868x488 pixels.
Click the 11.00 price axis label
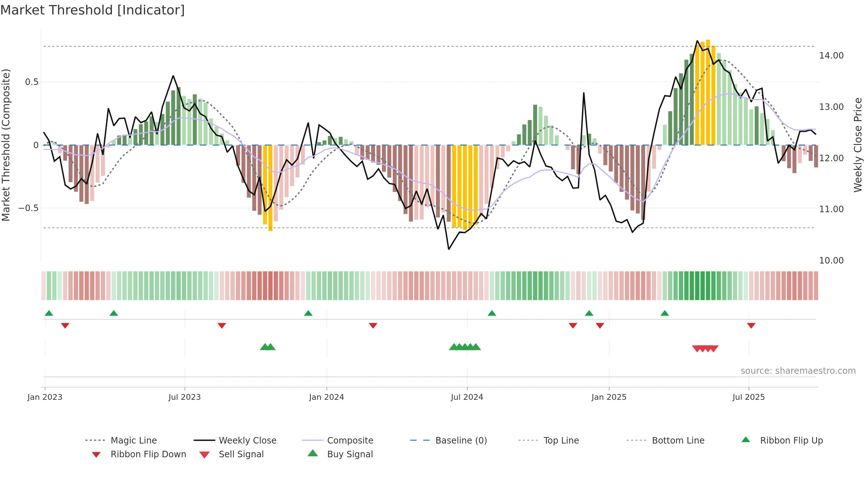click(x=831, y=209)
